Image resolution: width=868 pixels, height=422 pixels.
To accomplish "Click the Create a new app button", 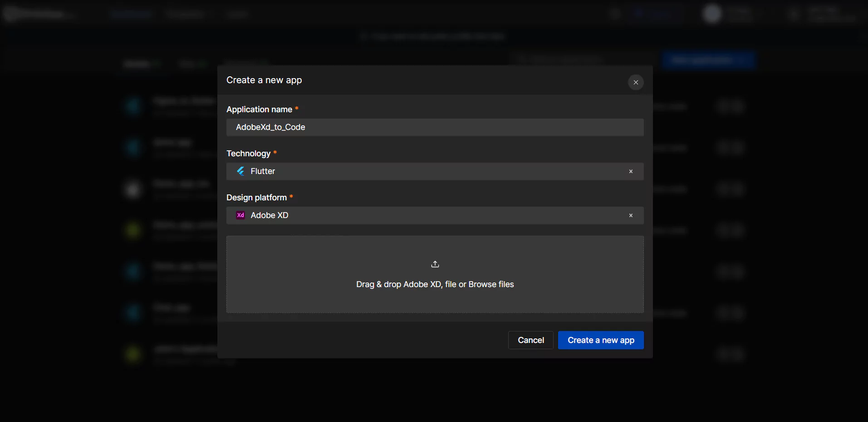I will (x=600, y=340).
